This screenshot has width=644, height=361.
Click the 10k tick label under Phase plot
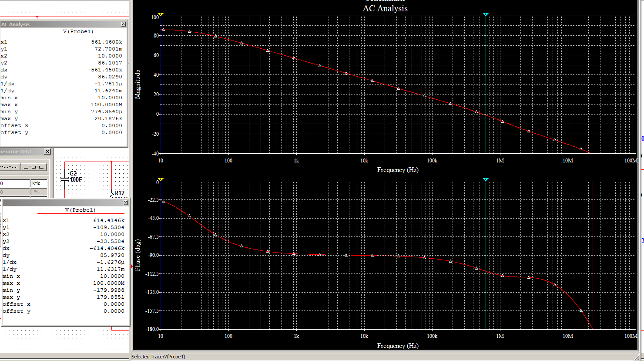(364, 336)
